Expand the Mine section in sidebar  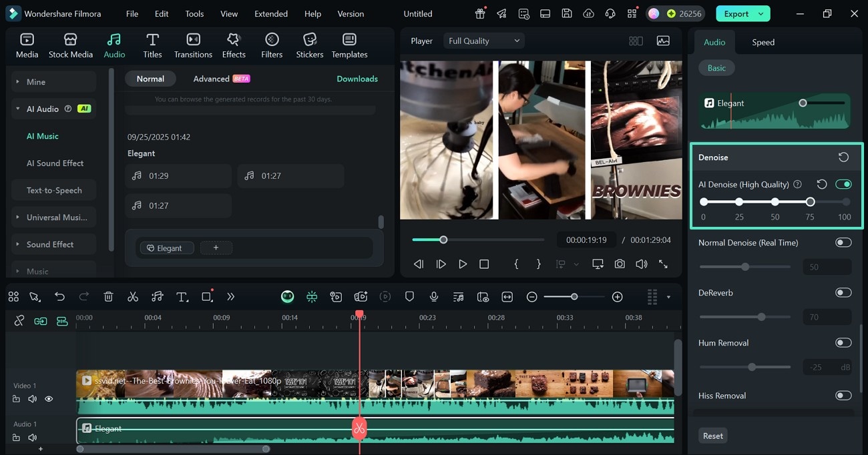(36, 82)
